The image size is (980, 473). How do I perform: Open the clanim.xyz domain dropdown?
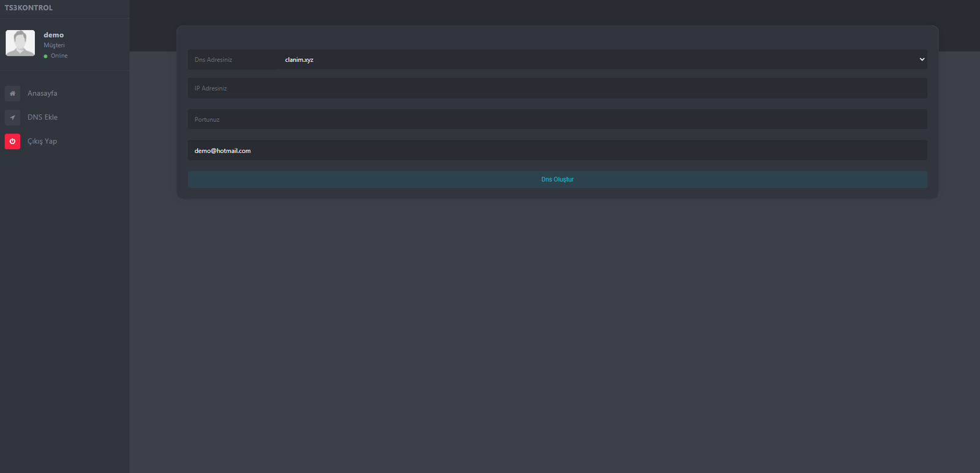tap(602, 59)
